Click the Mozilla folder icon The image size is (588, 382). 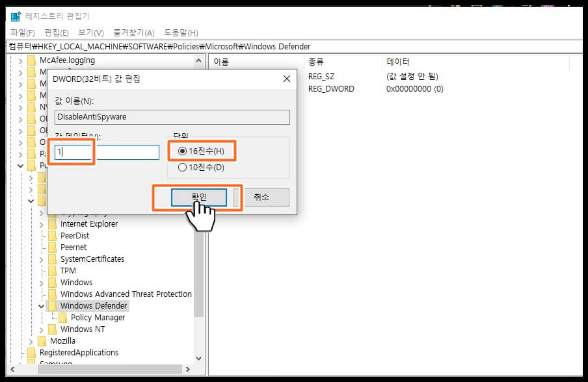point(42,341)
